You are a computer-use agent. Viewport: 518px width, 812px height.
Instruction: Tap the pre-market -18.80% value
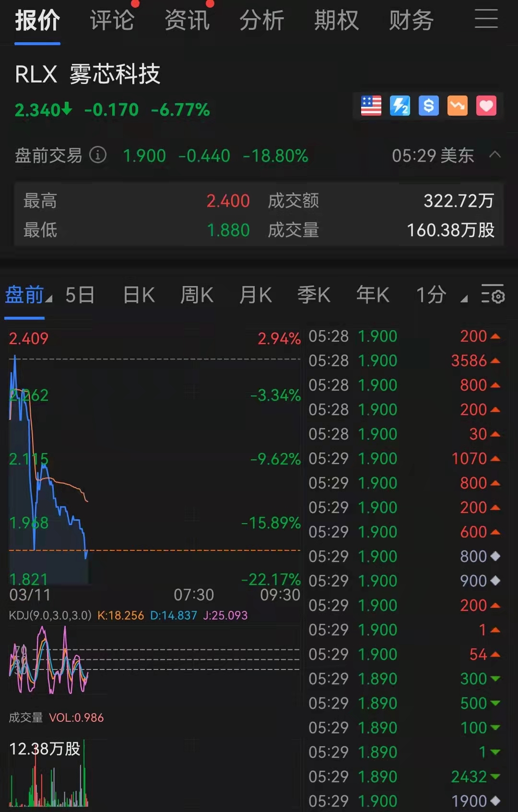[275, 155]
